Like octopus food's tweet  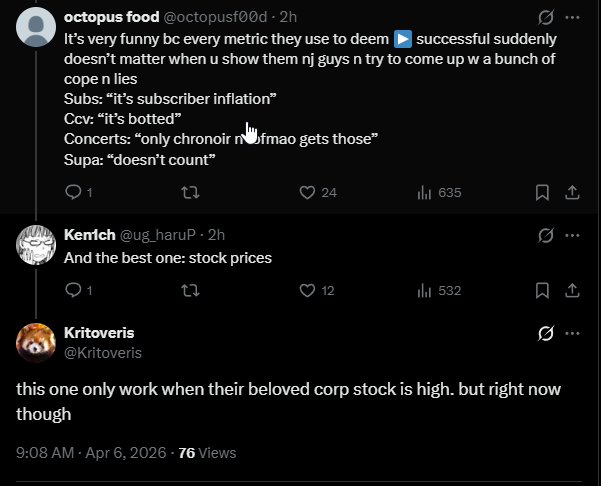tap(308, 192)
